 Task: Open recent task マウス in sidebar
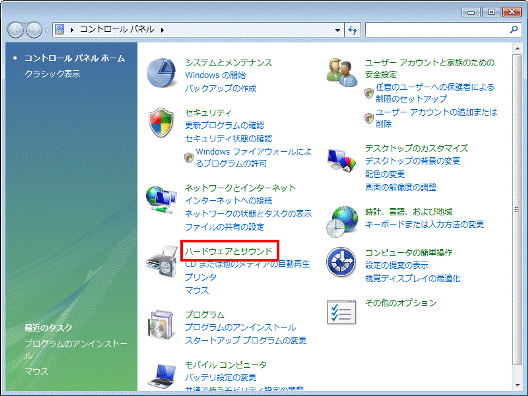(36, 371)
